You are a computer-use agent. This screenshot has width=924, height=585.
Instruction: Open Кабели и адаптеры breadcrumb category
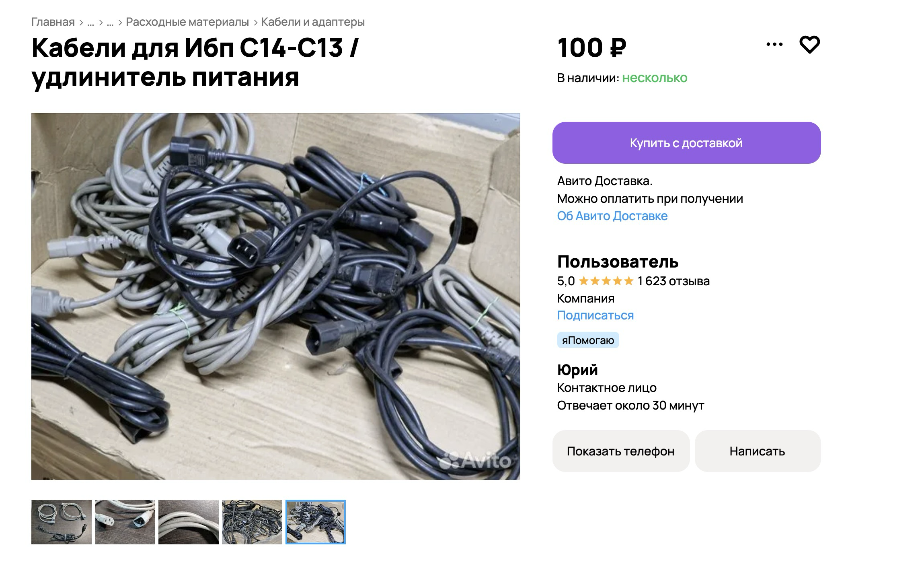click(313, 22)
